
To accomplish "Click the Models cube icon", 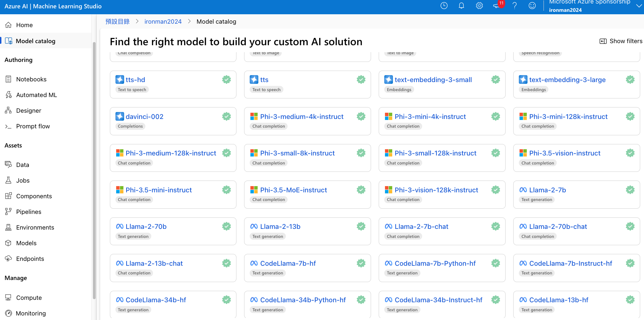I will tap(8, 243).
